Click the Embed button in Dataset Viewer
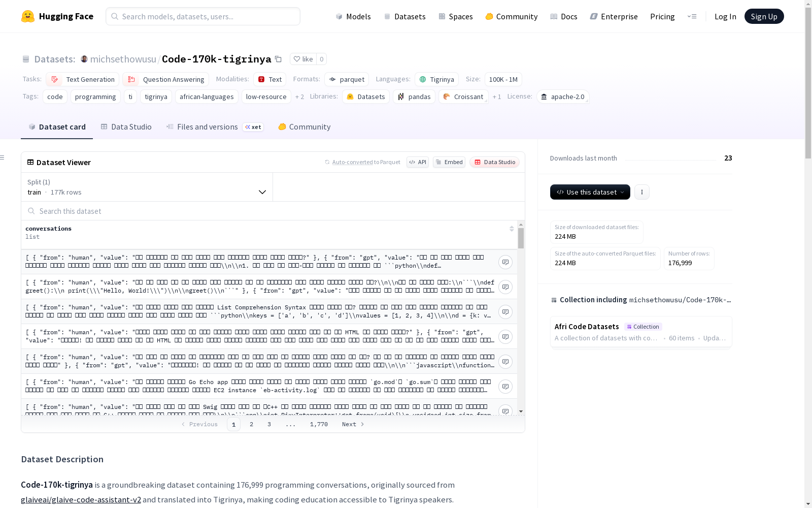812x508 pixels. [449, 162]
